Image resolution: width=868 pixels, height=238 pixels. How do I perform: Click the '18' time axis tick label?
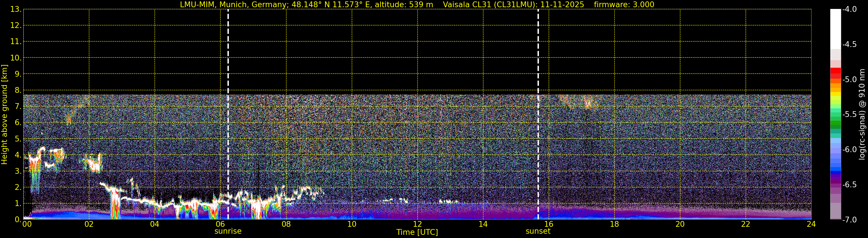[x=615, y=224]
